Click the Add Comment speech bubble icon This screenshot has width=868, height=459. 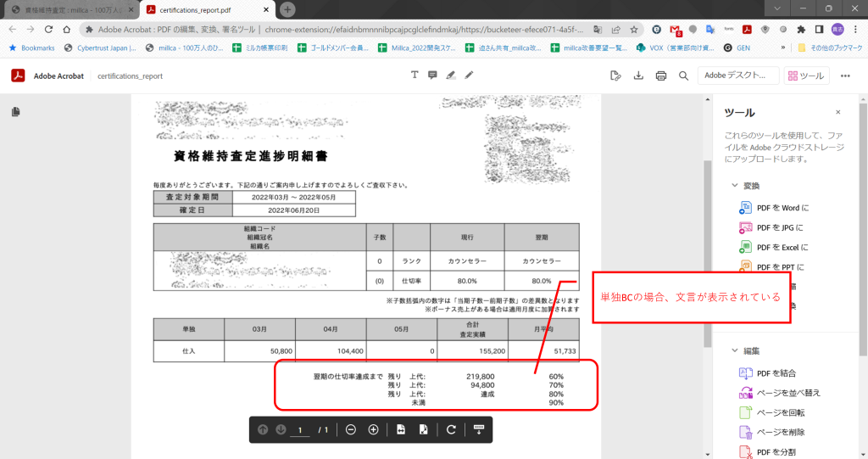(432, 76)
